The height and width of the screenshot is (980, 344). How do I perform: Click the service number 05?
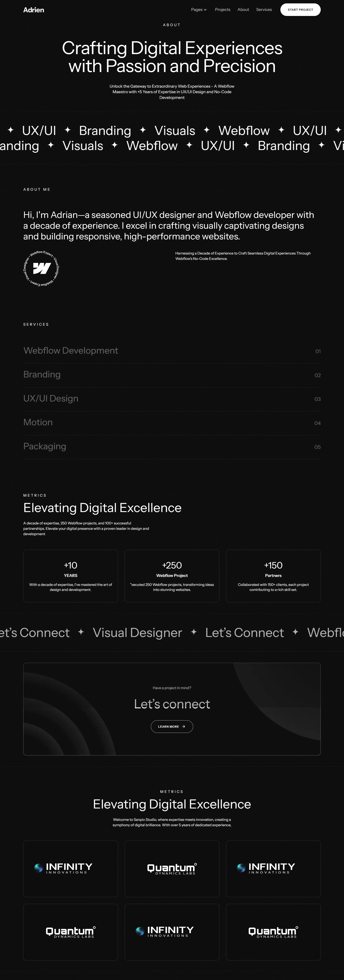pos(317,447)
